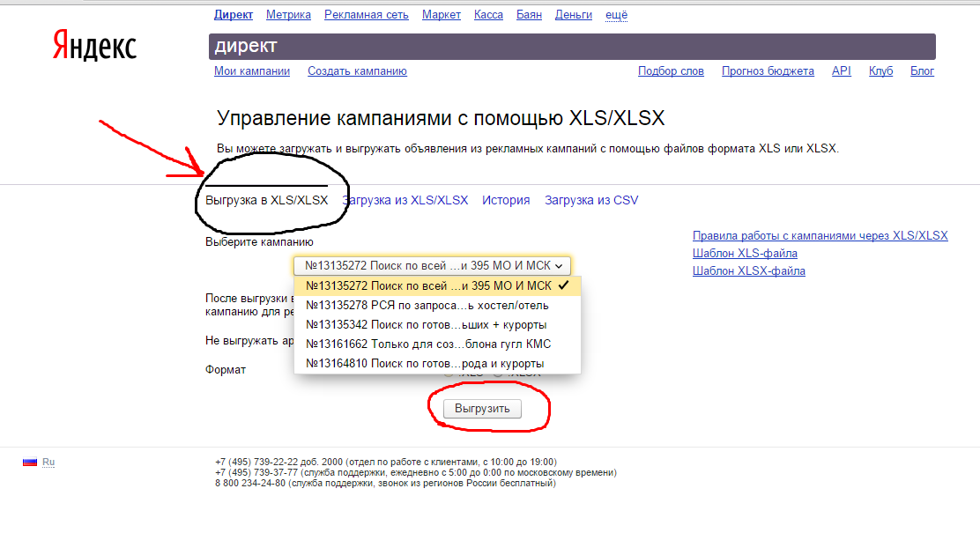The width and height of the screenshot is (980, 533).
Task: Open Правила работы с кампаниями через XLS/XLSX
Action: [820, 235]
